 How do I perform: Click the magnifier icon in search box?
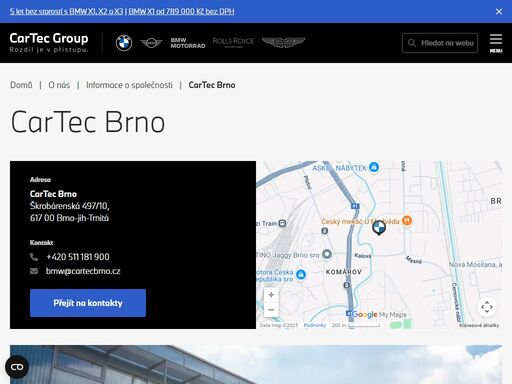coord(412,43)
